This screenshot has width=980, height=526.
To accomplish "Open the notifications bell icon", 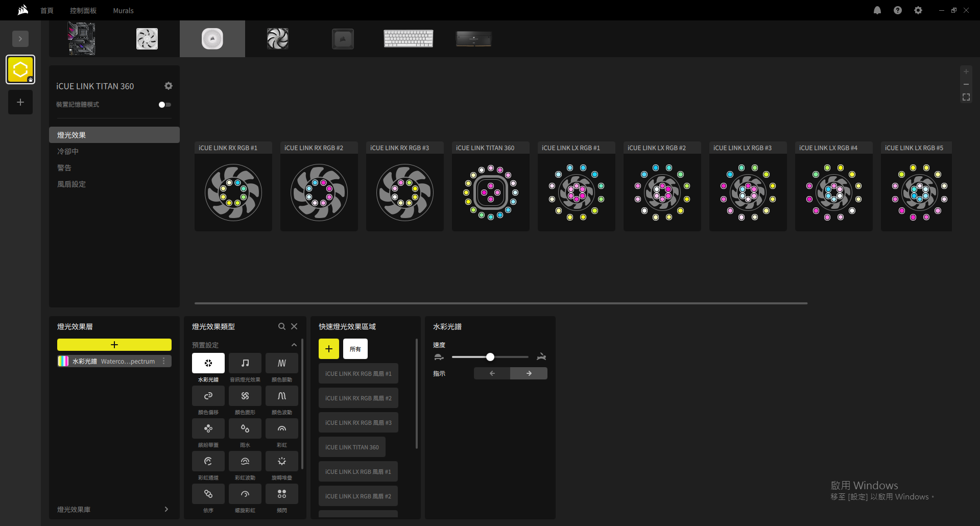I will point(877,10).
